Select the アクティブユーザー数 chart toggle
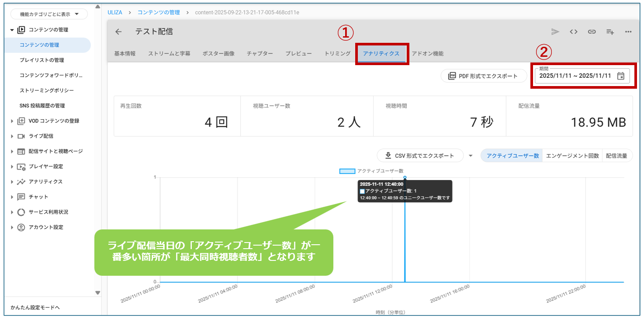The image size is (644, 319). click(x=512, y=156)
